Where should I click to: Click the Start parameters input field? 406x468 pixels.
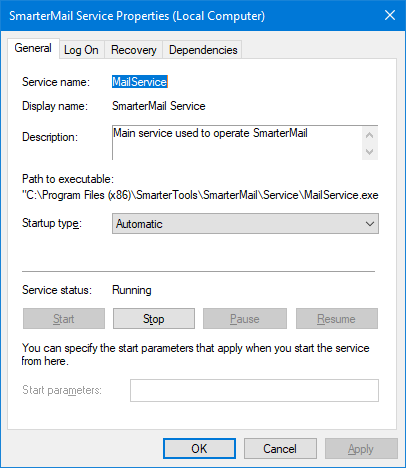click(x=254, y=390)
